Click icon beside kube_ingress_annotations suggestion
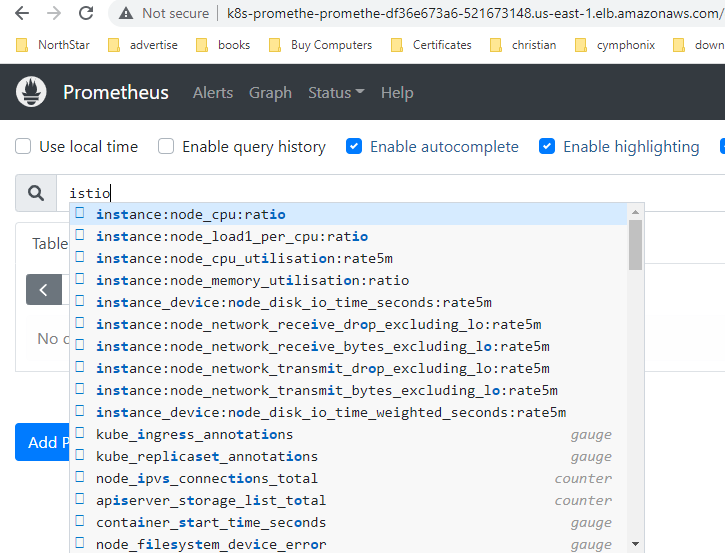The height and width of the screenshot is (553, 725). pyautogui.click(x=80, y=433)
